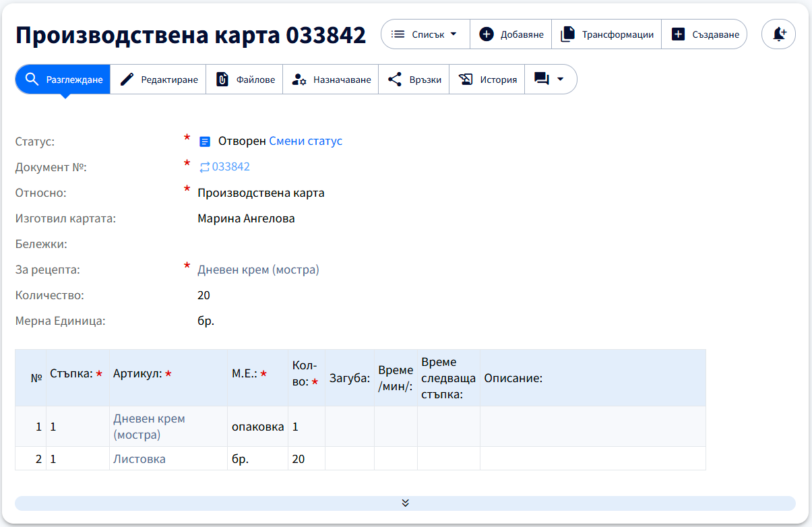Expand the collapsed section with the double chevron
This screenshot has width=812, height=527.
(405, 503)
